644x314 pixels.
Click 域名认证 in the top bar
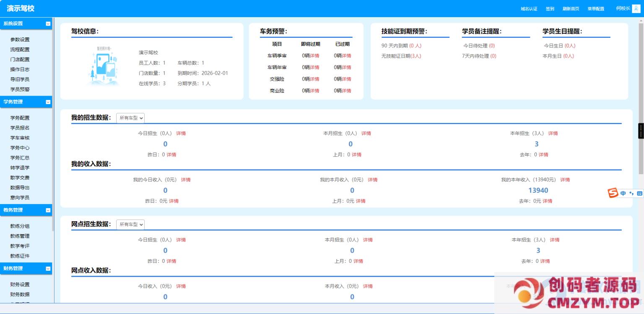click(529, 9)
